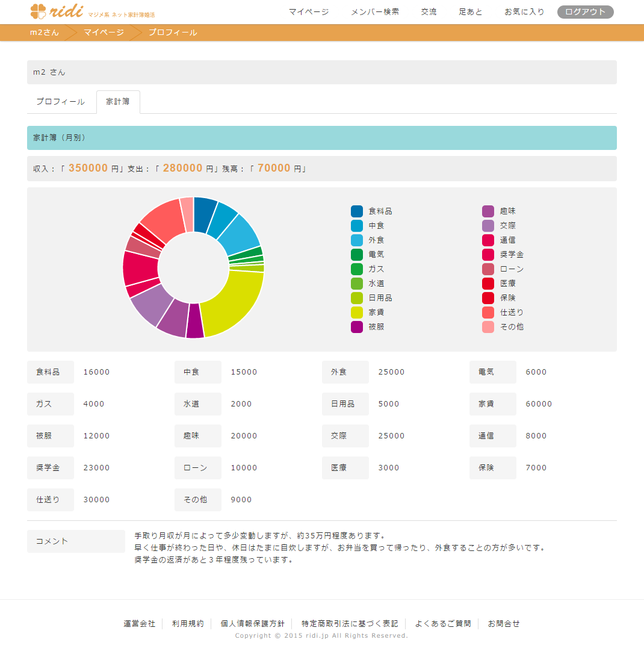Click the income value 350000
This screenshot has height=660, width=644.
click(x=88, y=169)
